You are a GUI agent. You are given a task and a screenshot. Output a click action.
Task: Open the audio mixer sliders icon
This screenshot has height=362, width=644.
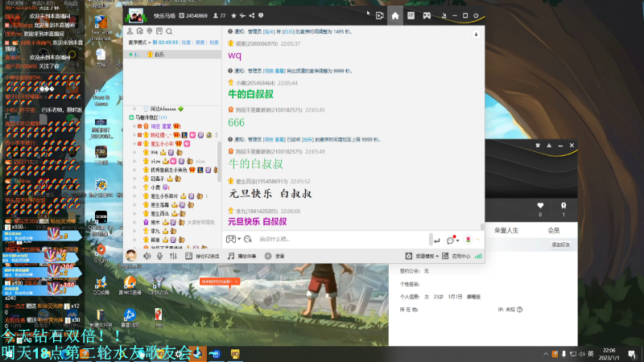(x=173, y=256)
